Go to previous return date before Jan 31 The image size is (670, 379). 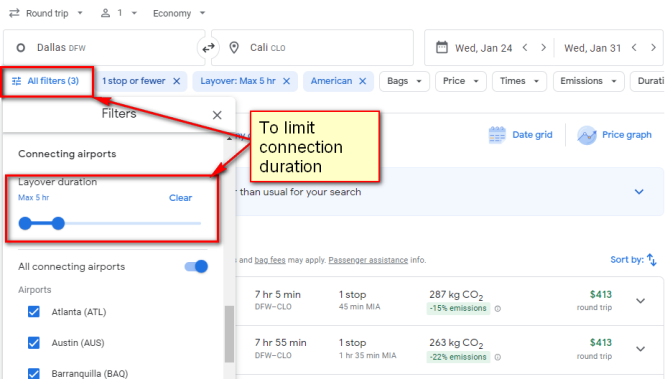click(634, 47)
